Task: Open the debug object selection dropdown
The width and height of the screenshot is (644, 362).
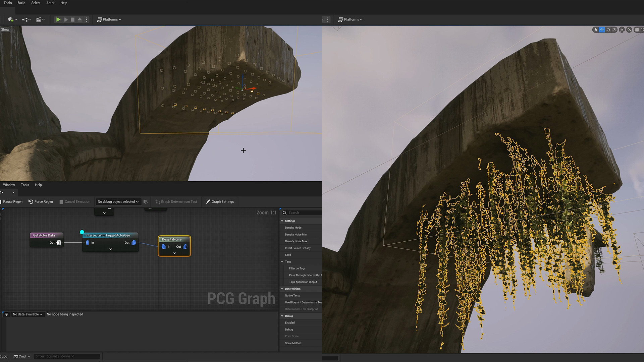Action: coord(118,202)
